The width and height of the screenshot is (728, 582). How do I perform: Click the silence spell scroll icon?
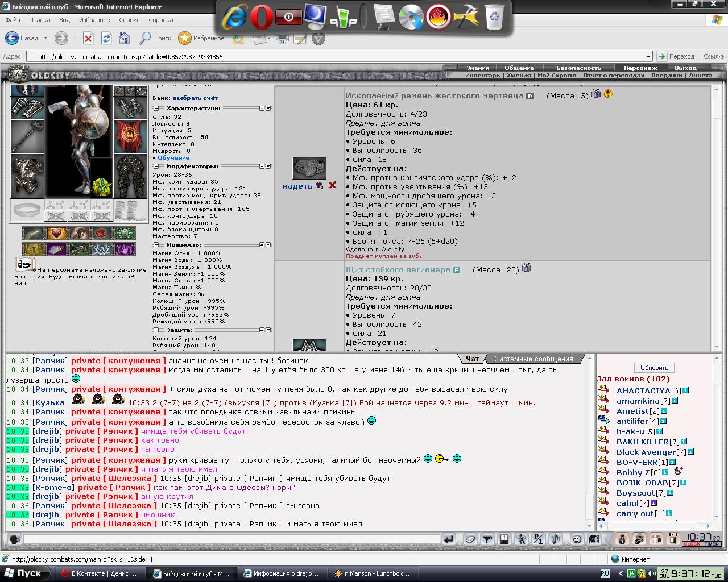[25, 264]
